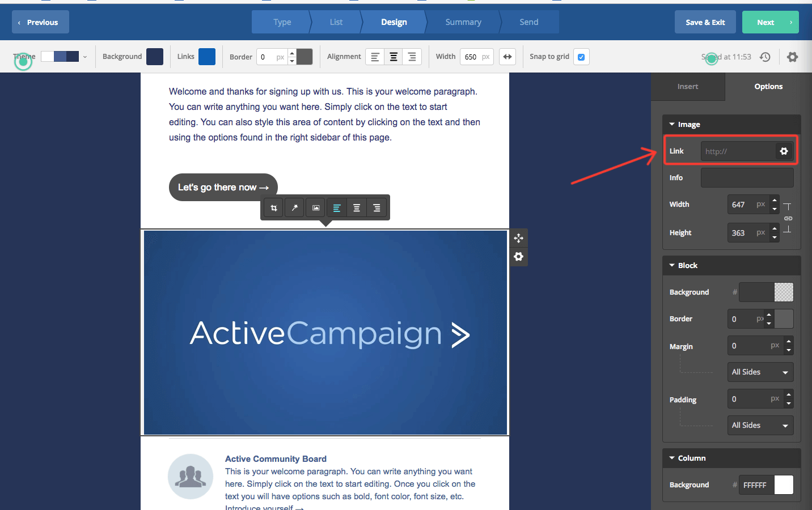Open Block Border color swatch
Screen dimensions: 812x510
(x=784, y=319)
